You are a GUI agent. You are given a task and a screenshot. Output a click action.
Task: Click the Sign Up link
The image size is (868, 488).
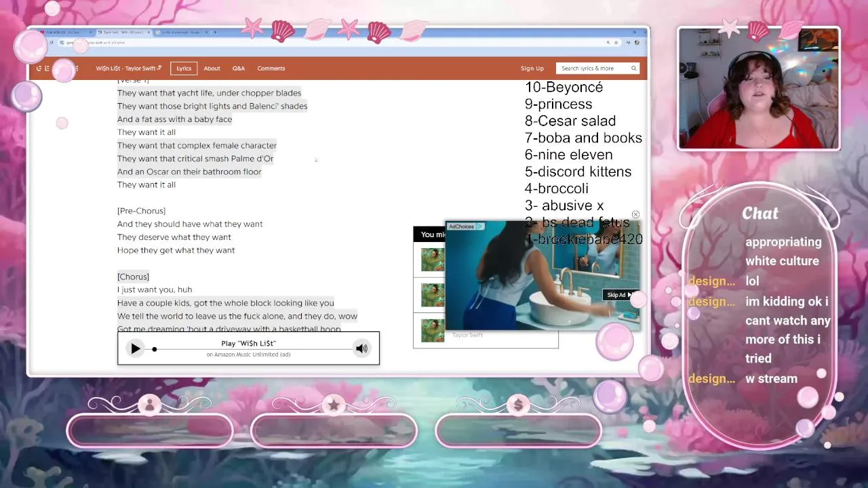point(532,68)
